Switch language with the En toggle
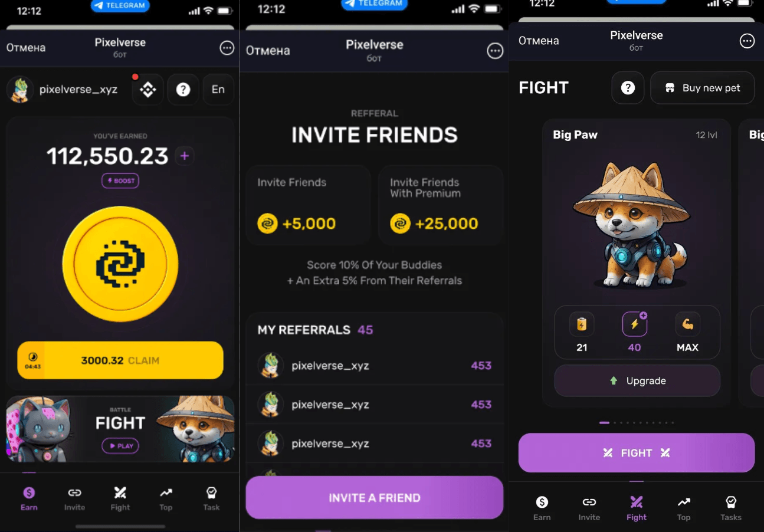Viewport: 764px width, 532px height. (x=218, y=90)
